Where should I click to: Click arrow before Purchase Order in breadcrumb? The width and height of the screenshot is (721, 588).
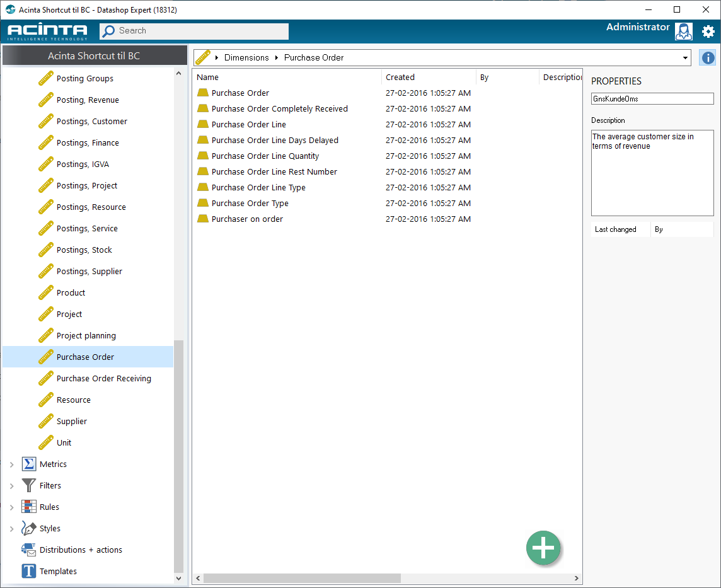[x=276, y=57]
